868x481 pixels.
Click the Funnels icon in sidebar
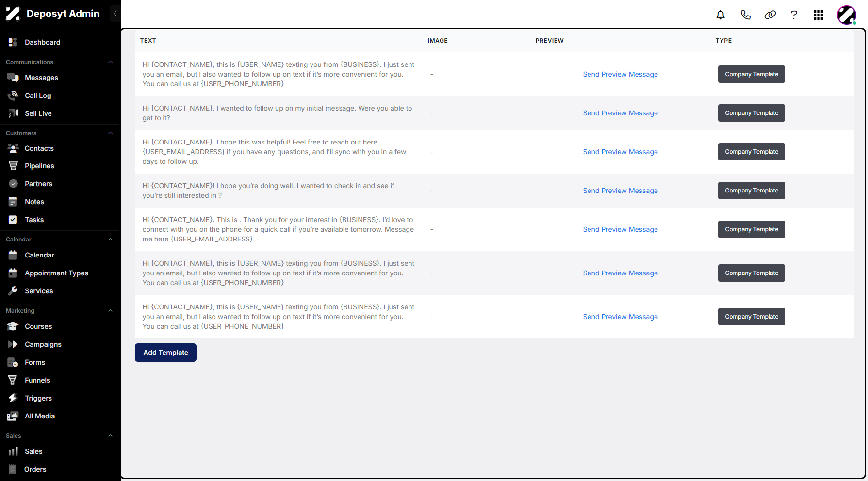coord(13,380)
